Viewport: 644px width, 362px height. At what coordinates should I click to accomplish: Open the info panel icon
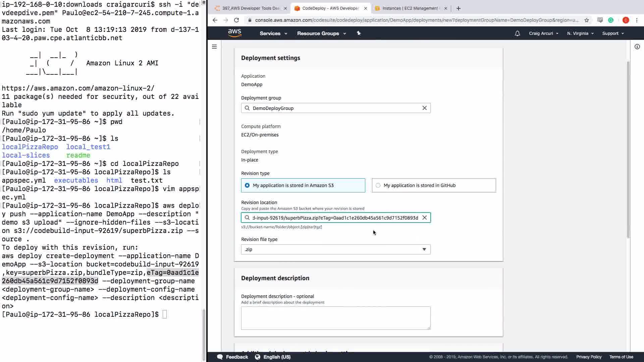coord(637,47)
